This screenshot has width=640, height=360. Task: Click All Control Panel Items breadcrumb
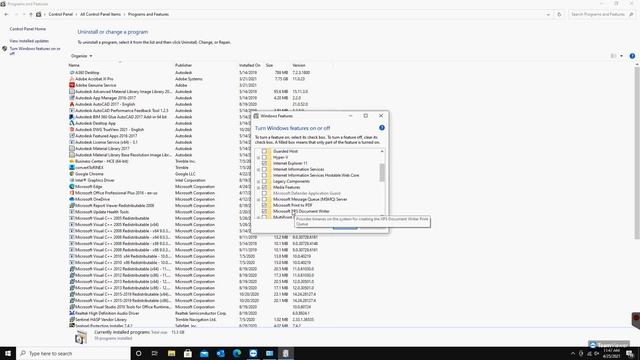point(100,14)
